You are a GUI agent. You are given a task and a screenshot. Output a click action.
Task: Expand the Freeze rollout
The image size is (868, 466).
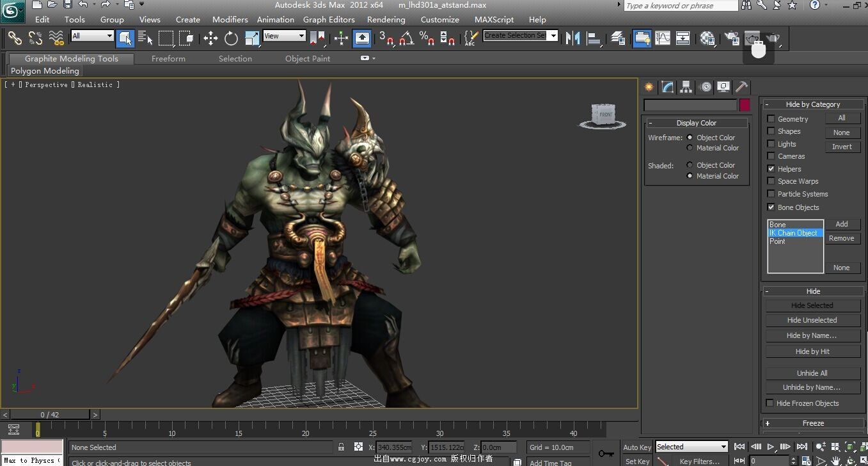812,423
